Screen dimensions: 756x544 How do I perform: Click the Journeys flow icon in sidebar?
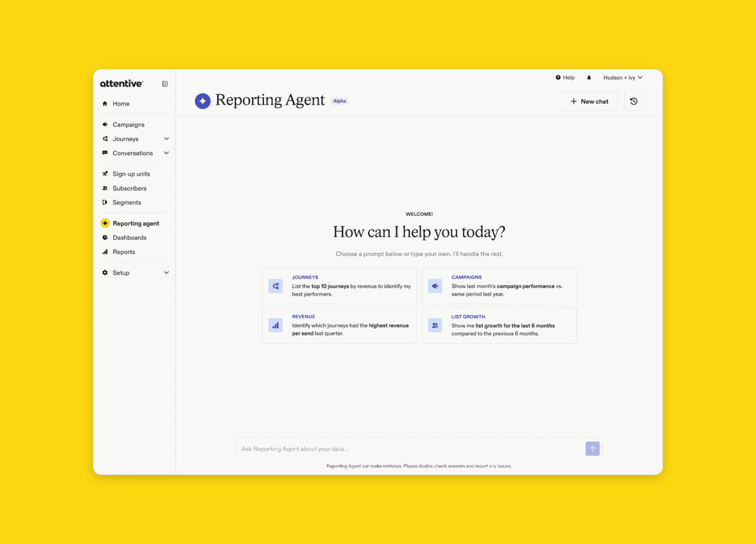105,139
